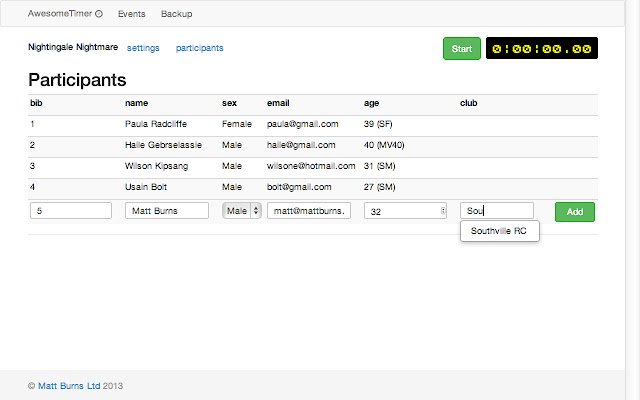Click the email paula@gmail.com

tap(302, 124)
